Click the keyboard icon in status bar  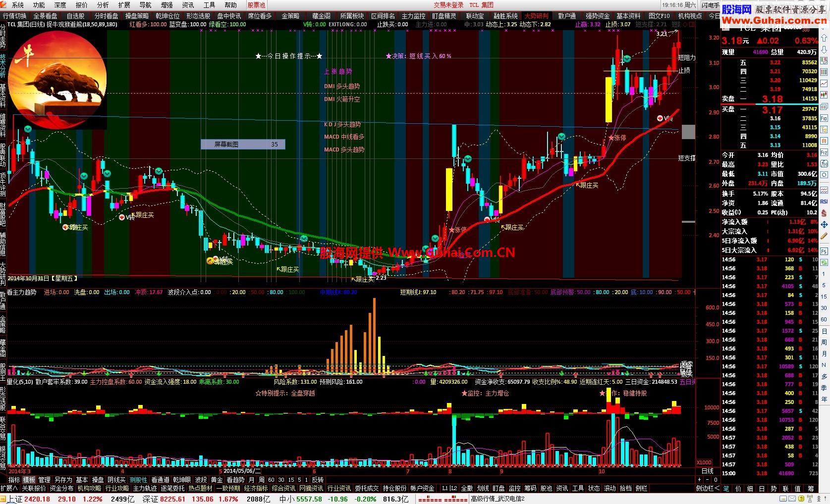point(783,499)
